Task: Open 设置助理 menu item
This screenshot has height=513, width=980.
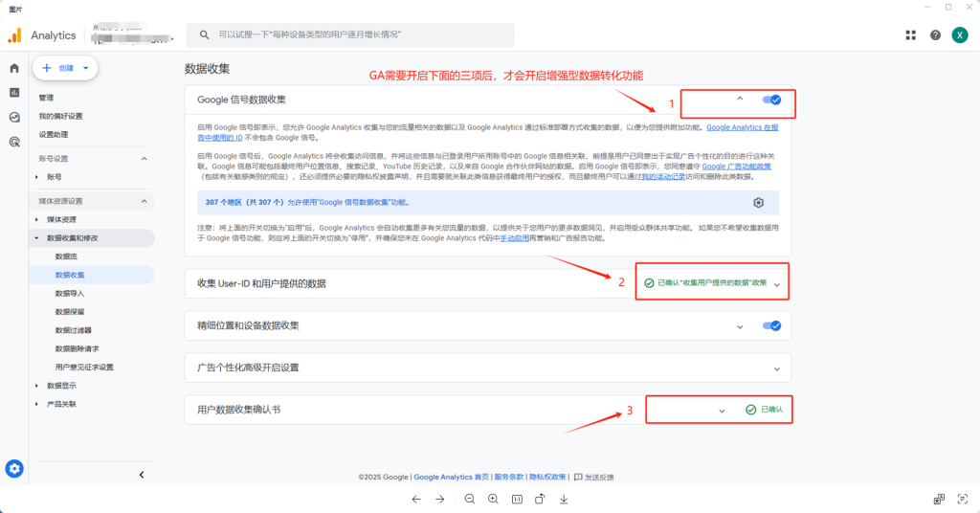Action: point(54,134)
